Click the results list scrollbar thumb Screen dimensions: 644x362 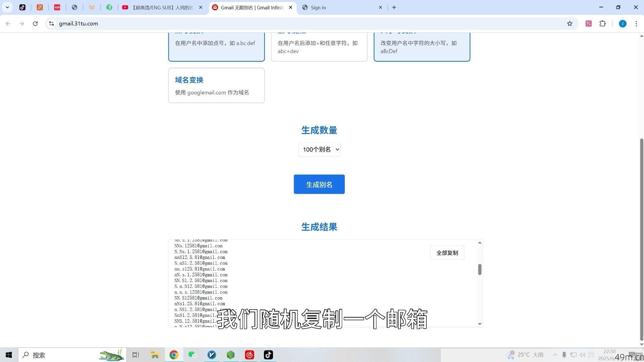[480, 269]
